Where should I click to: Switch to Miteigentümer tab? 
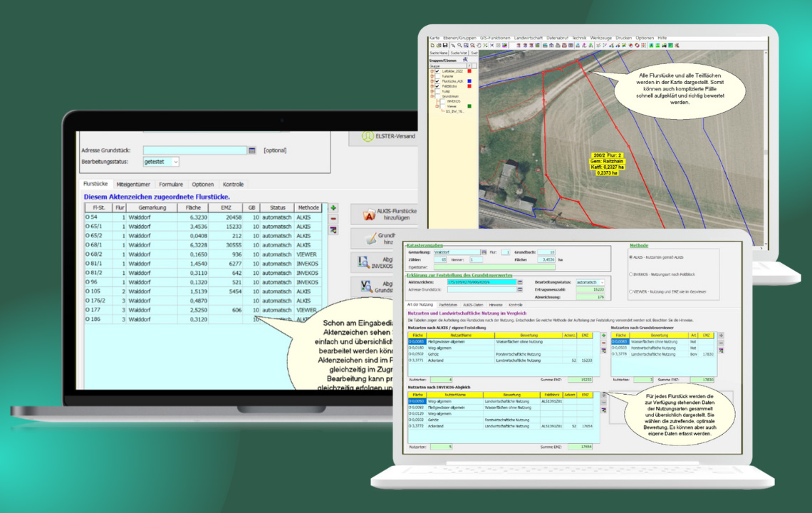pyautogui.click(x=133, y=184)
